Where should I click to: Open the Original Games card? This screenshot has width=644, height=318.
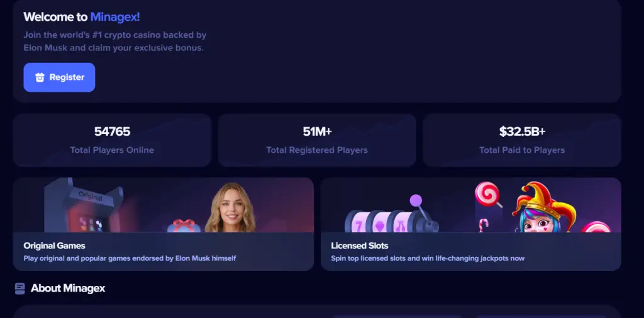[164, 224]
